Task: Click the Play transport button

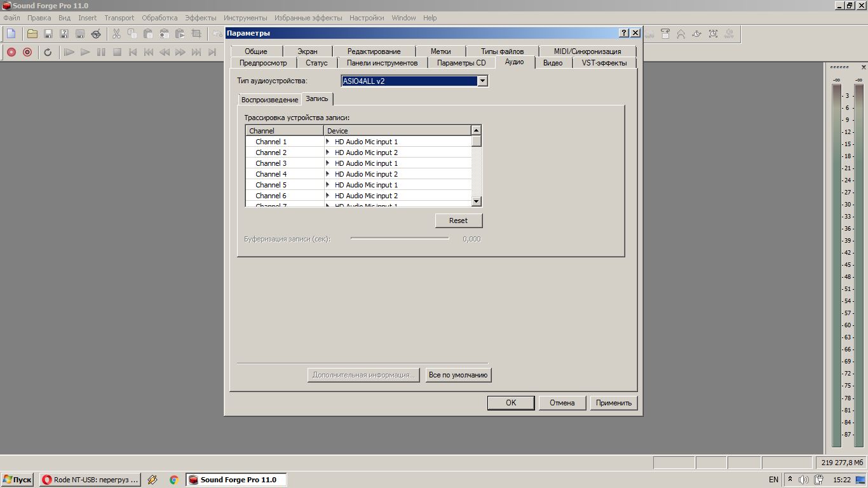Action: pos(85,52)
